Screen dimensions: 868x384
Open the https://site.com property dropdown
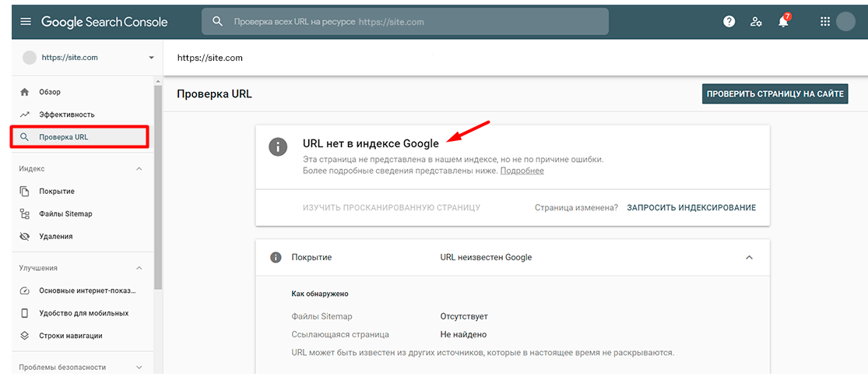151,58
